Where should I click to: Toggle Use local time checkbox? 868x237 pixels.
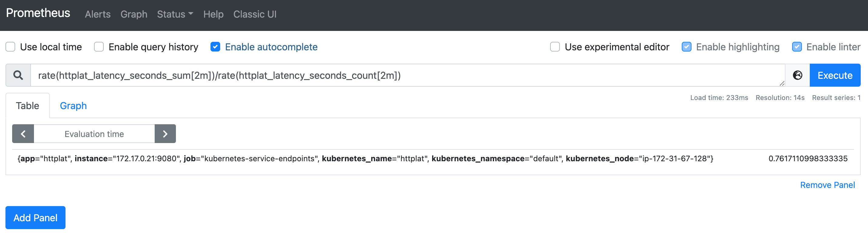[10, 47]
